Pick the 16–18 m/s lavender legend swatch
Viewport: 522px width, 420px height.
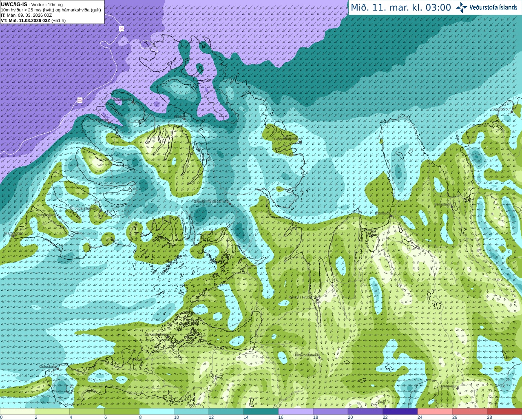[296, 411]
